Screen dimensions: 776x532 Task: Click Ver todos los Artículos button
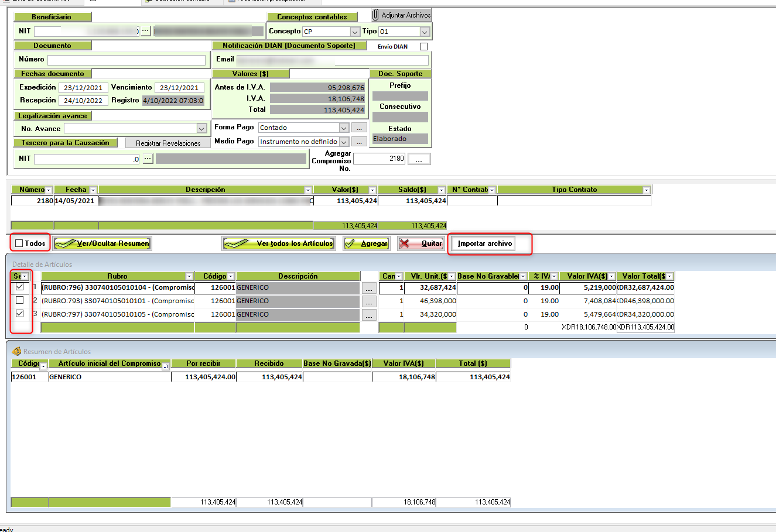[x=278, y=243]
